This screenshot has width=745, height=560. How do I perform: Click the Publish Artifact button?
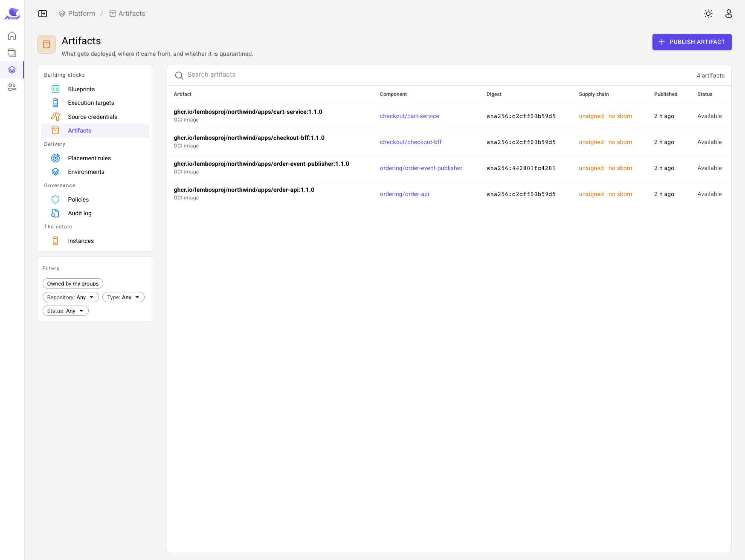pos(692,42)
